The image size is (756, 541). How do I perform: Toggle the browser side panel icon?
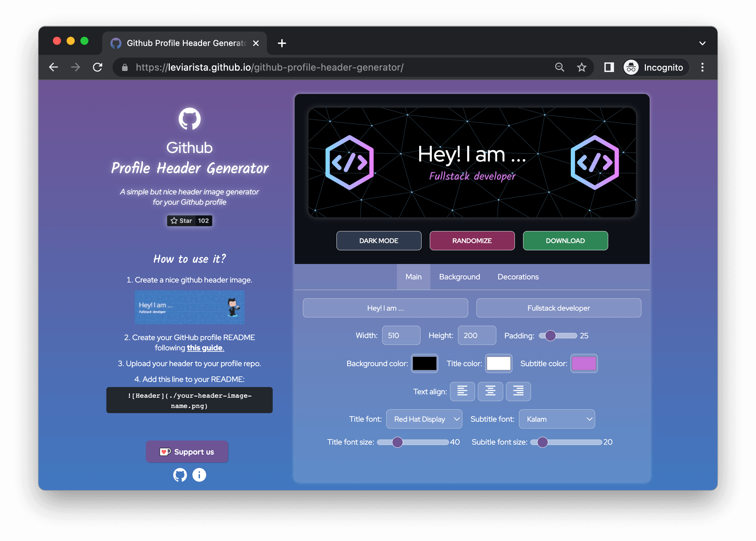[609, 67]
